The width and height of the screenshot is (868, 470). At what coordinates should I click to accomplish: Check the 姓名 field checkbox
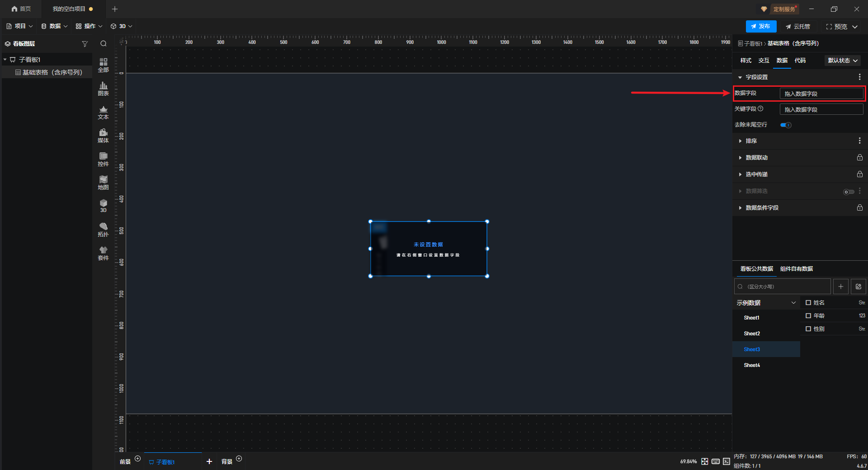(x=808, y=303)
